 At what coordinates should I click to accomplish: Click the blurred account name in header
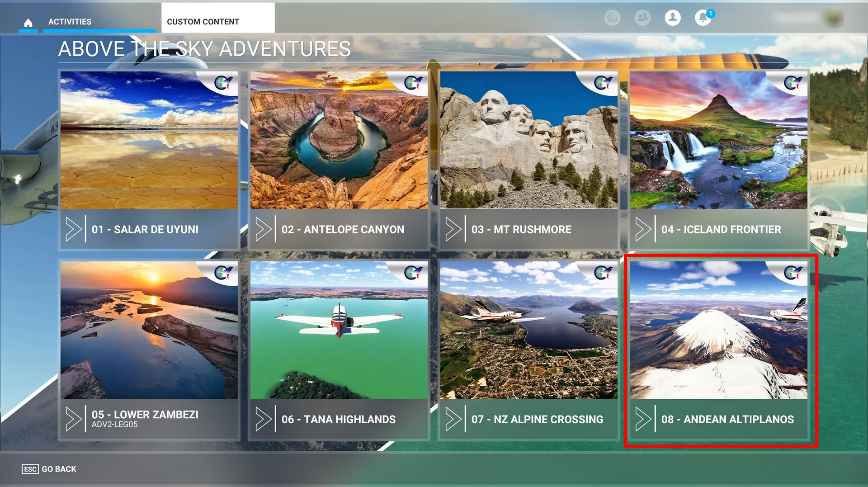(x=797, y=18)
